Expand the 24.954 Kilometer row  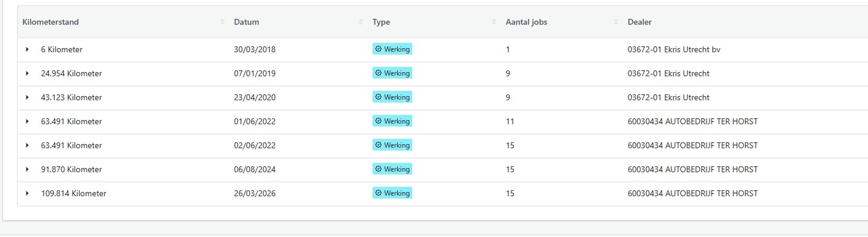(27, 73)
